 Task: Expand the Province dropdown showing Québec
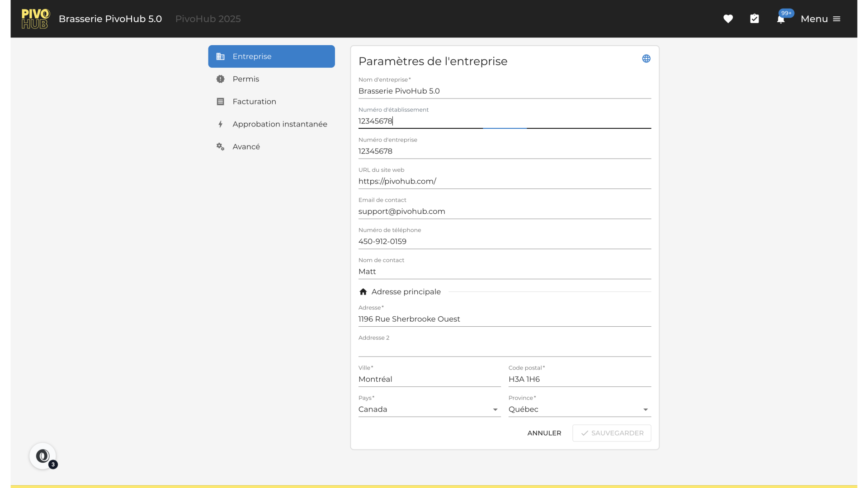coord(579,409)
